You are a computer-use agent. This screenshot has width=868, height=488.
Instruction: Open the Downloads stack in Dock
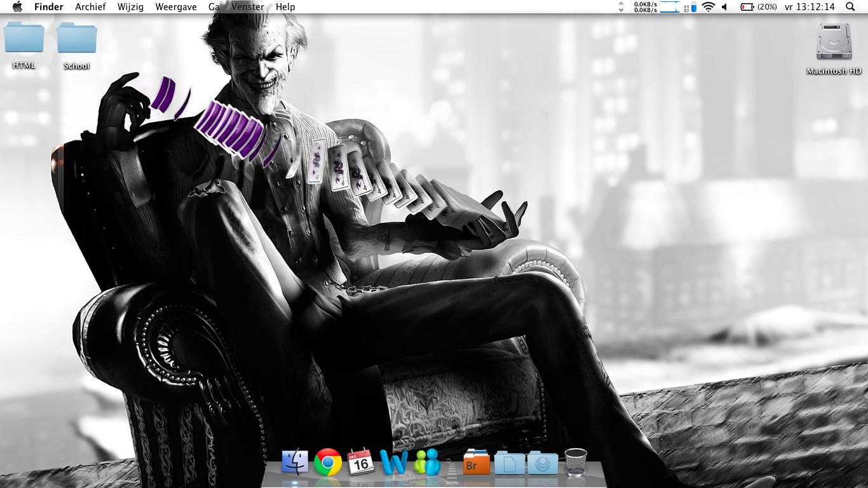[x=543, y=463]
